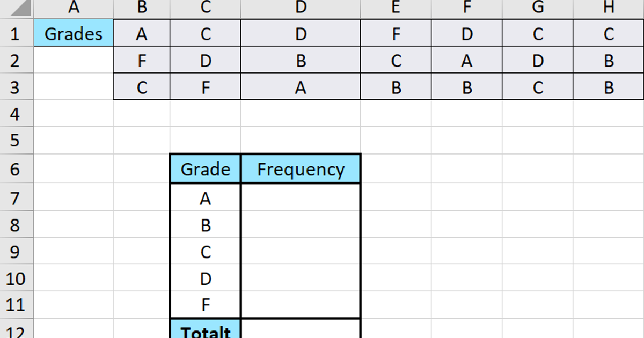
Task: Click column header D
Action: point(301,8)
